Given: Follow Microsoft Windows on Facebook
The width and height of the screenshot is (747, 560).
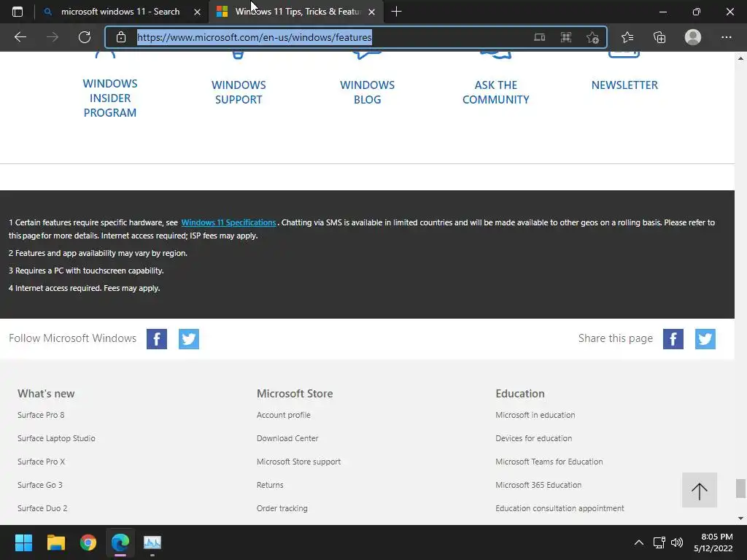Looking at the screenshot, I should (157, 339).
